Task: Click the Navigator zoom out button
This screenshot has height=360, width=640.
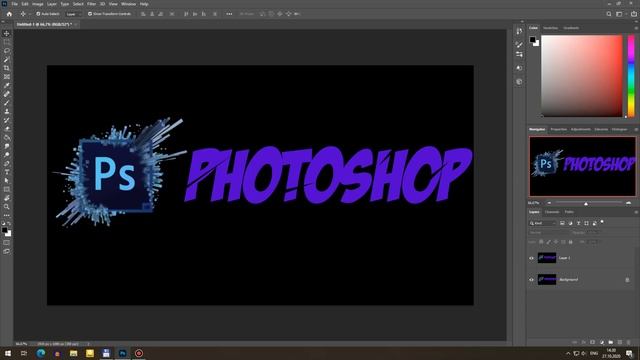Action: 549,203
